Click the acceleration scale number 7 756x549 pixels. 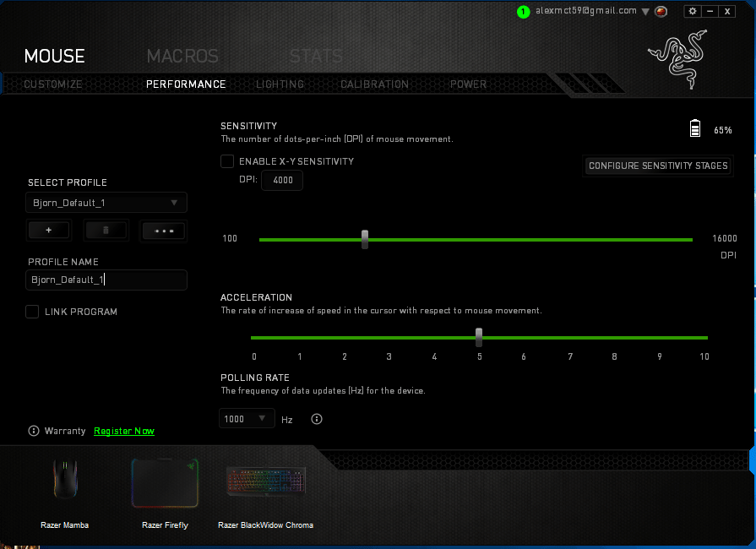pos(570,356)
